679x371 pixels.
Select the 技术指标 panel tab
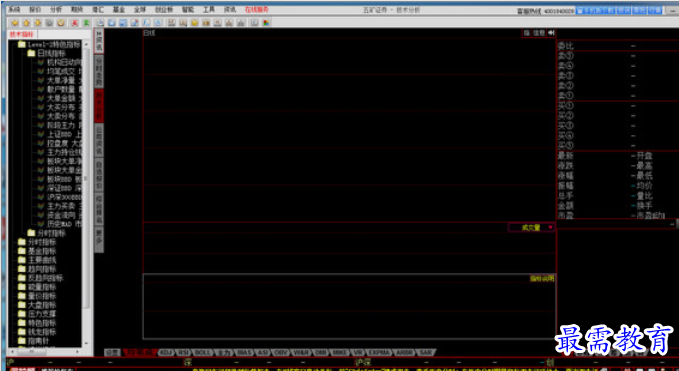pyautogui.click(x=22, y=34)
